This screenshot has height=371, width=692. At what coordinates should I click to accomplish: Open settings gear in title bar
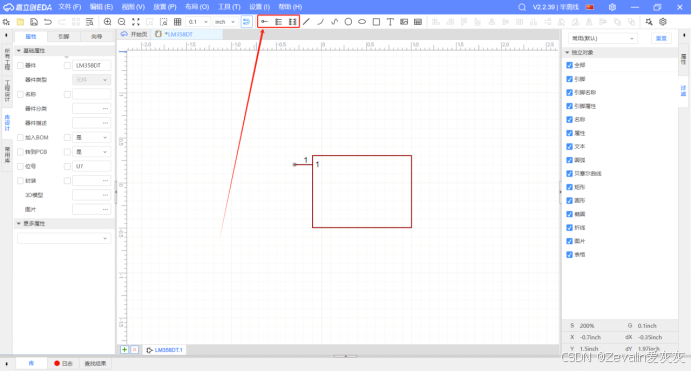[612, 7]
